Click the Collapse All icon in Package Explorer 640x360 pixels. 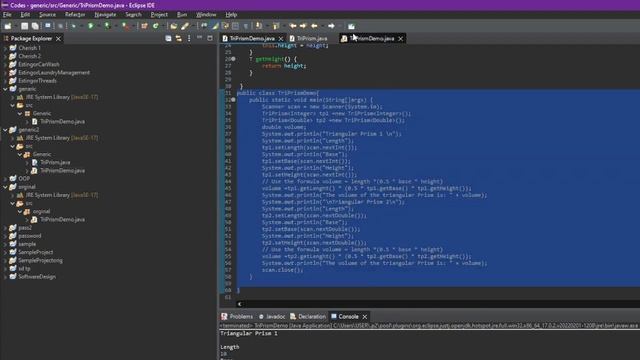[x=168, y=38]
